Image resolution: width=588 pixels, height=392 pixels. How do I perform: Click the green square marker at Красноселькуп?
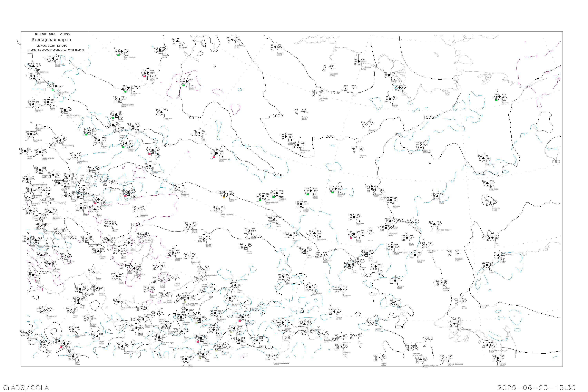coord(119,55)
